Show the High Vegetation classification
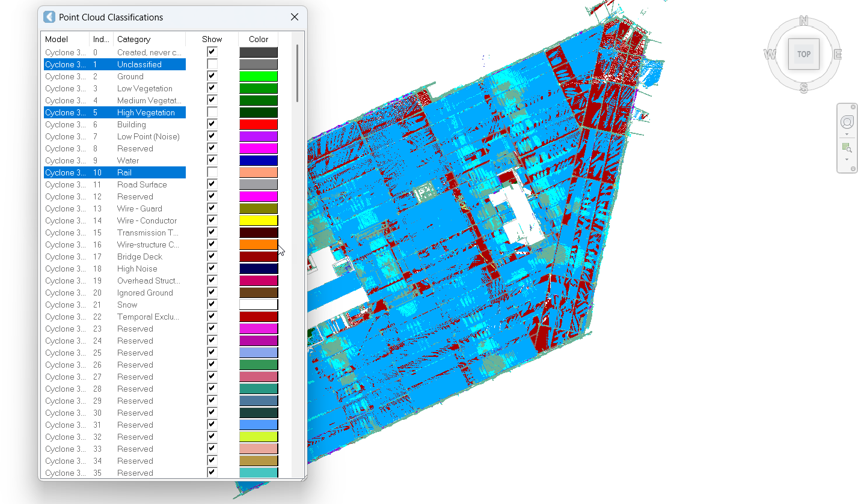This screenshot has height=504, width=858. pos(212,112)
